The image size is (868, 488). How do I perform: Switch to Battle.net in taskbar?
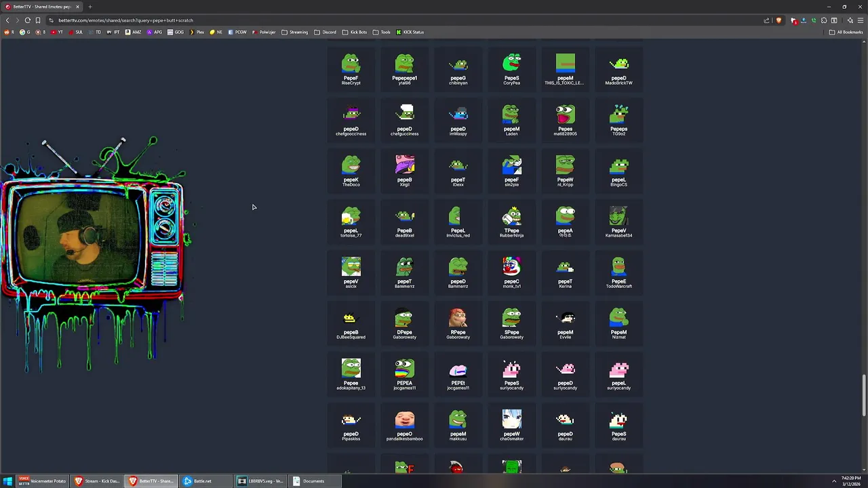206,481
